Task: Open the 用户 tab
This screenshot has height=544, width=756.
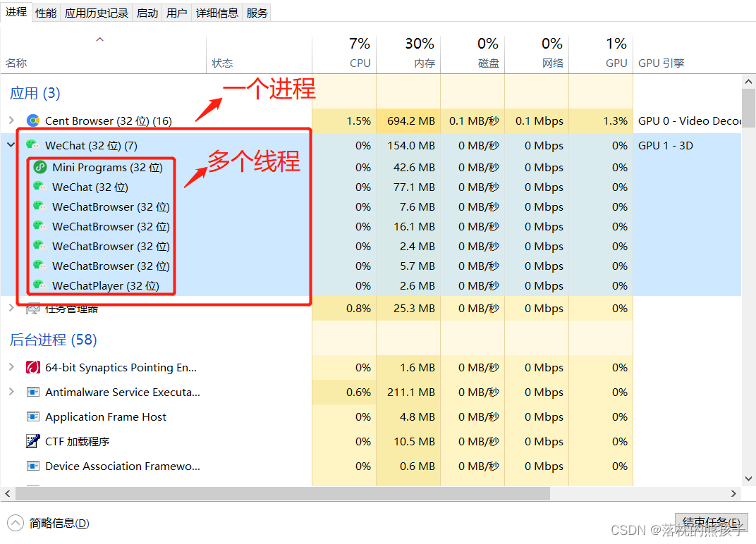Action: 176,13
